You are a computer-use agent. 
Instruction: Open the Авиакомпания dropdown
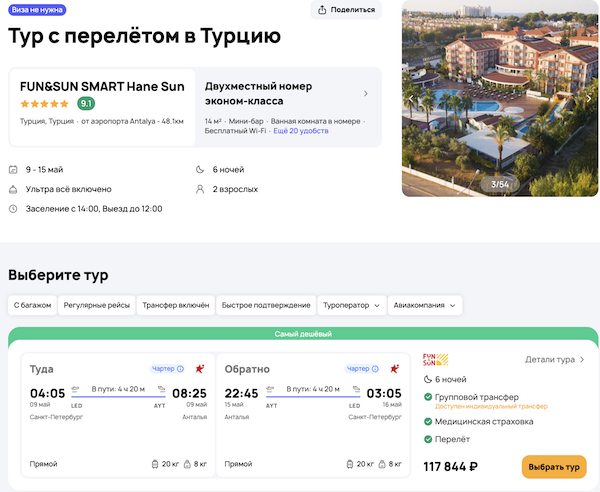click(x=425, y=305)
